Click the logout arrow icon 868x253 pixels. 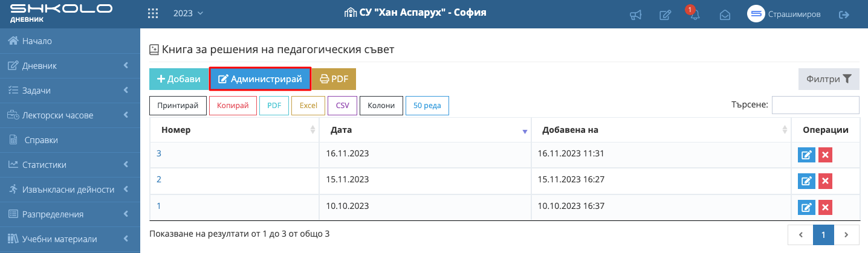click(x=844, y=14)
